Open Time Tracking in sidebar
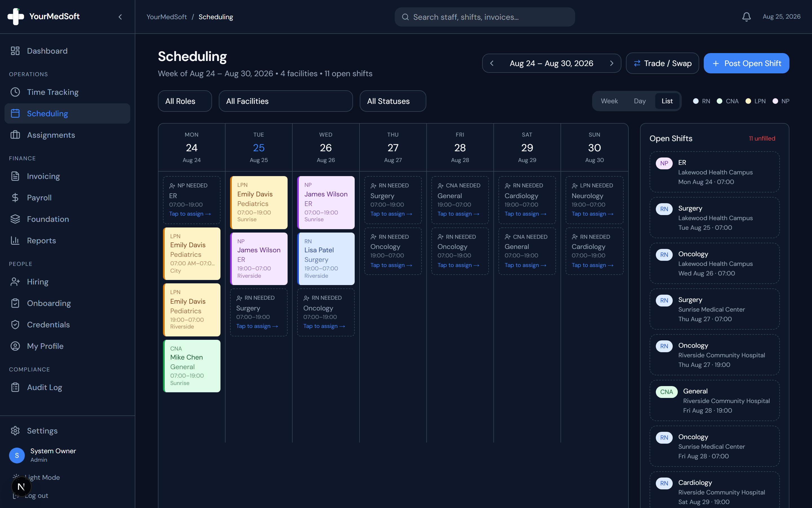Screen dimensions: 812x508 coord(67,92)
